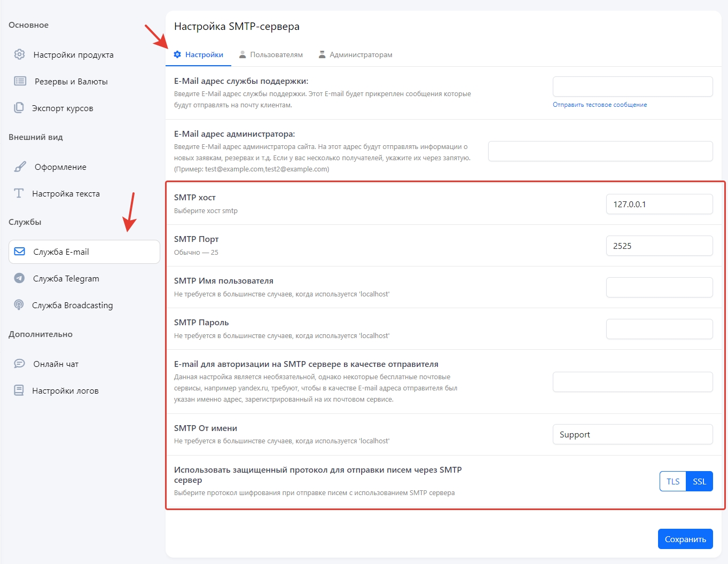Open Служба E-mail in sidebar

click(84, 252)
